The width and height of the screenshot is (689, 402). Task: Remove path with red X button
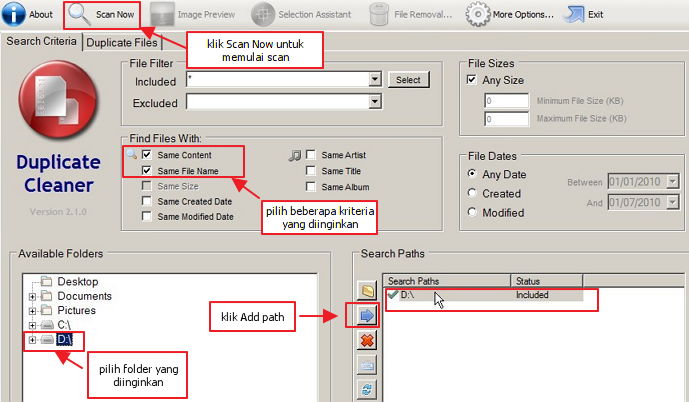[367, 340]
